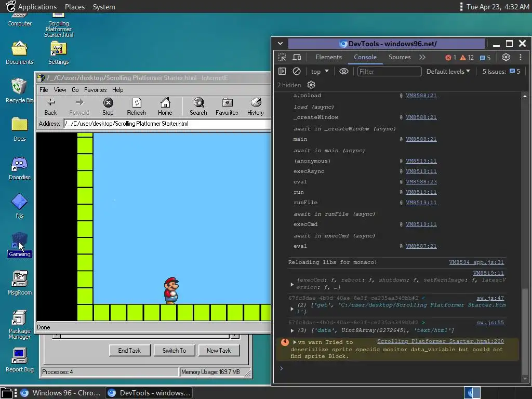
Task: Launch the Doordisc shortcut
Action: [19, 168]
